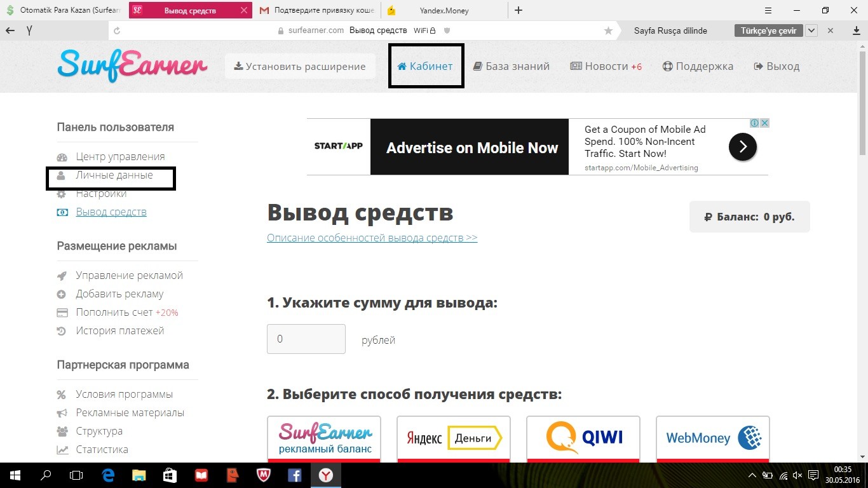This screenshot has height=488, width=868.
Task: Open the browser menu hamburger icon
Action: click(x=768, y=10)
